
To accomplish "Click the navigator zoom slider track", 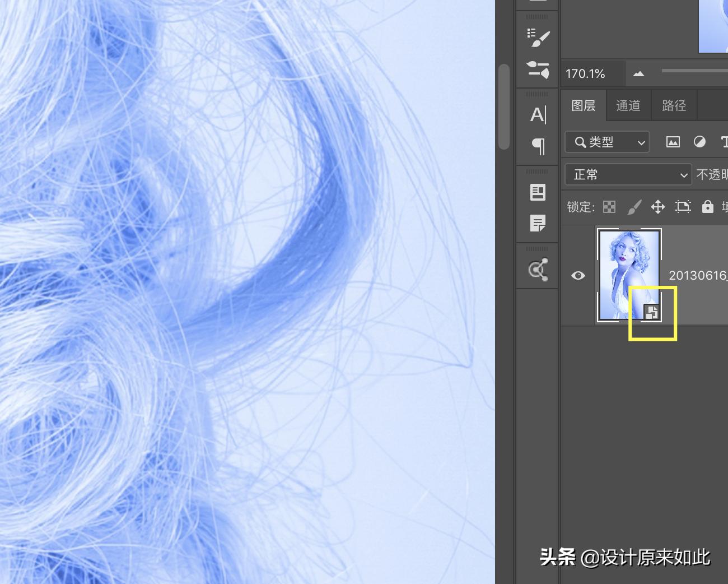I will (x=694, y=71).
